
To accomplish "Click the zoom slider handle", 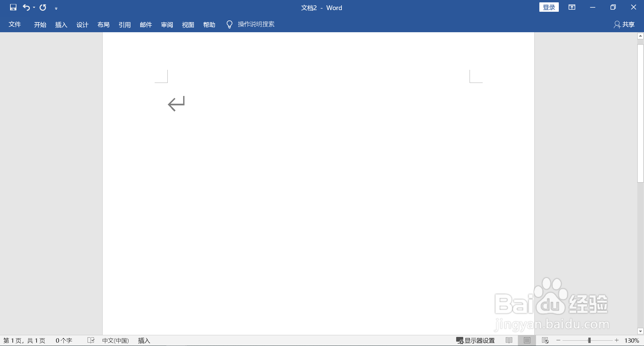I will [x=589, y=340].
